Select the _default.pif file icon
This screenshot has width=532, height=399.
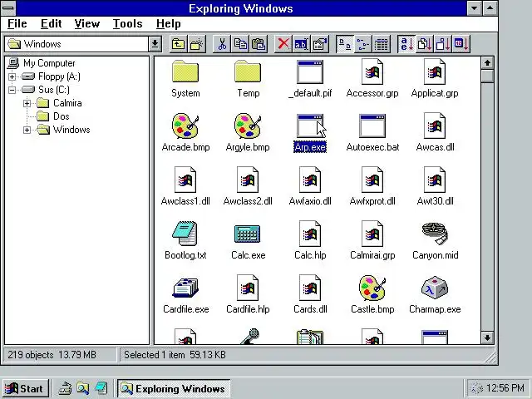310,72
